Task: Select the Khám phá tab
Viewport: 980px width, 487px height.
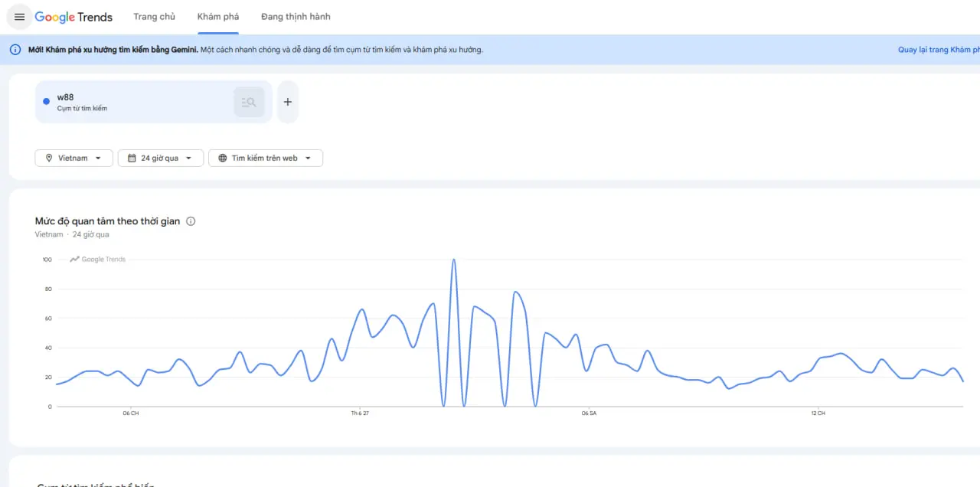Action: (218, 17)
